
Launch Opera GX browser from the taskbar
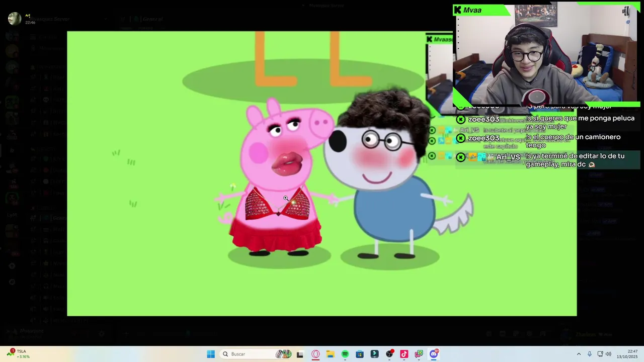click(x=315, y=354)
